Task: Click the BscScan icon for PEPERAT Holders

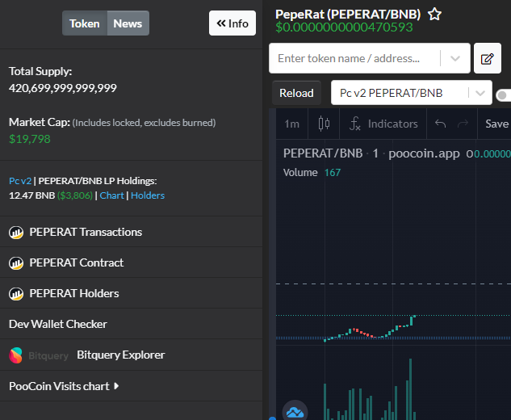Action: click(16, 294)
